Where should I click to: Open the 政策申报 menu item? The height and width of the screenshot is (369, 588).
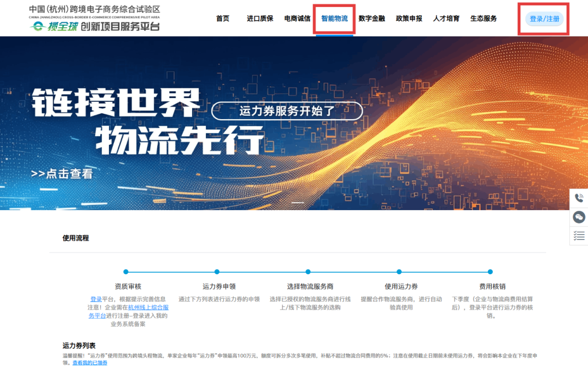[409, 19]
